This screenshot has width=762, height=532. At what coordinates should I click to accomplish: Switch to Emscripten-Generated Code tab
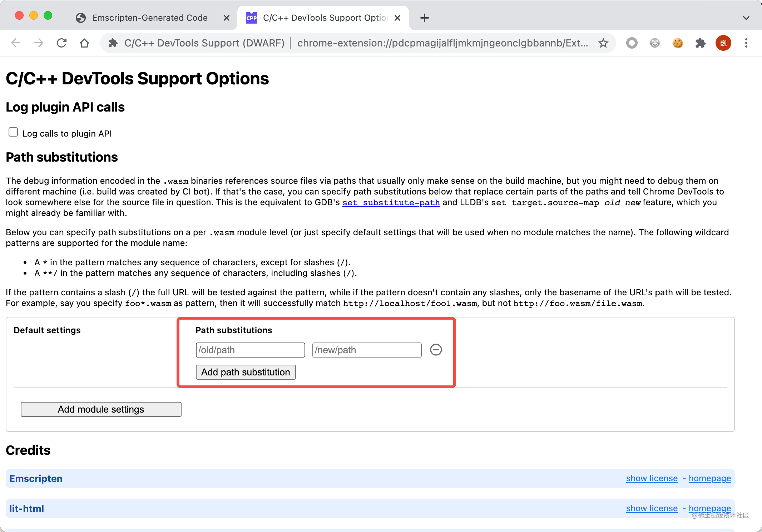(150, 18)
